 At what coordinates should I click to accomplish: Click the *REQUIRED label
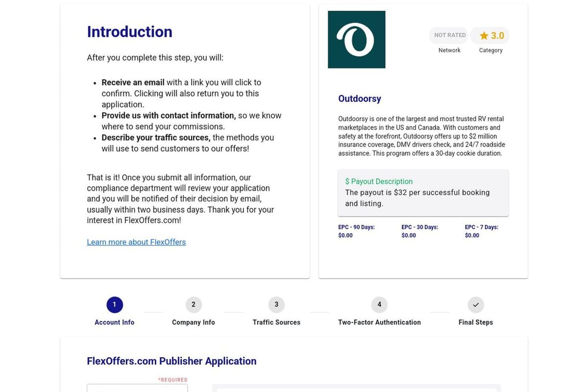click(x=173, y=380)
